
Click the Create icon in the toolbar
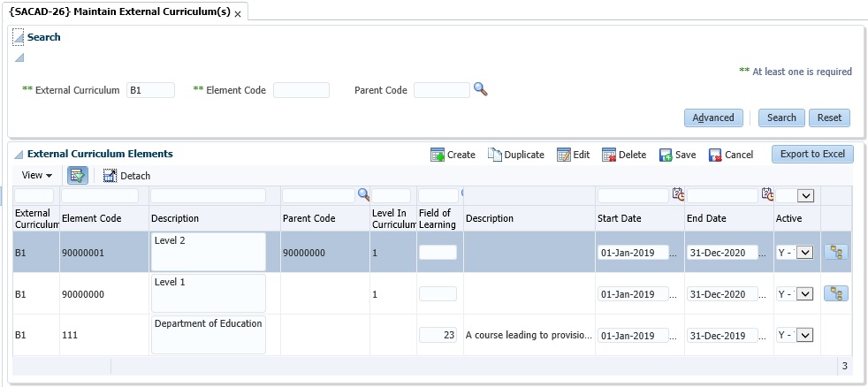click(x=438, y=155)
